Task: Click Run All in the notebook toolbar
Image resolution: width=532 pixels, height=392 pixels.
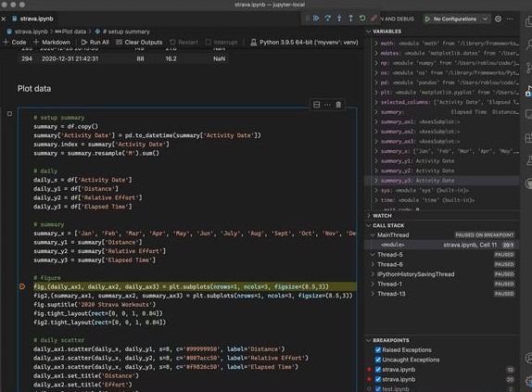Action: click(95, 42)
